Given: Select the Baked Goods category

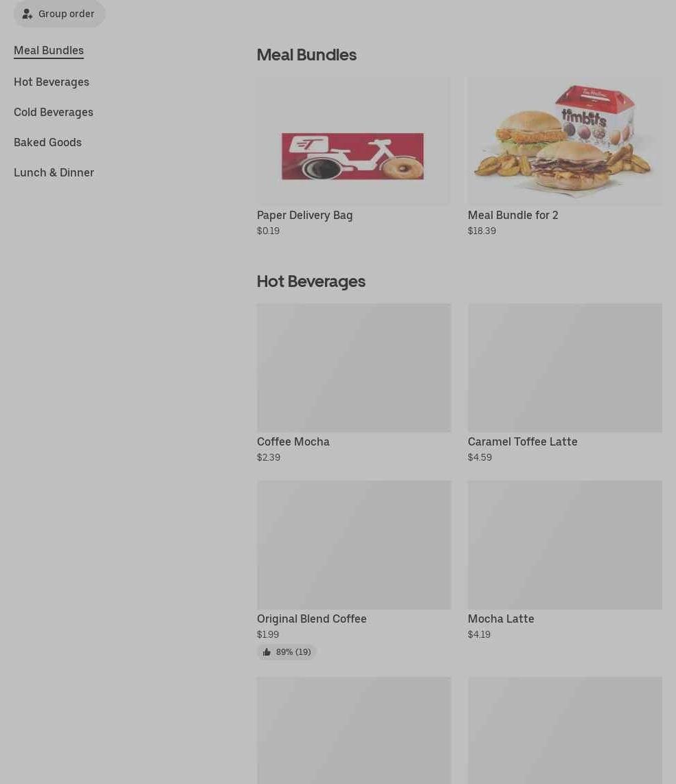Looking at the screenshot, I should [x=47, y=143].
